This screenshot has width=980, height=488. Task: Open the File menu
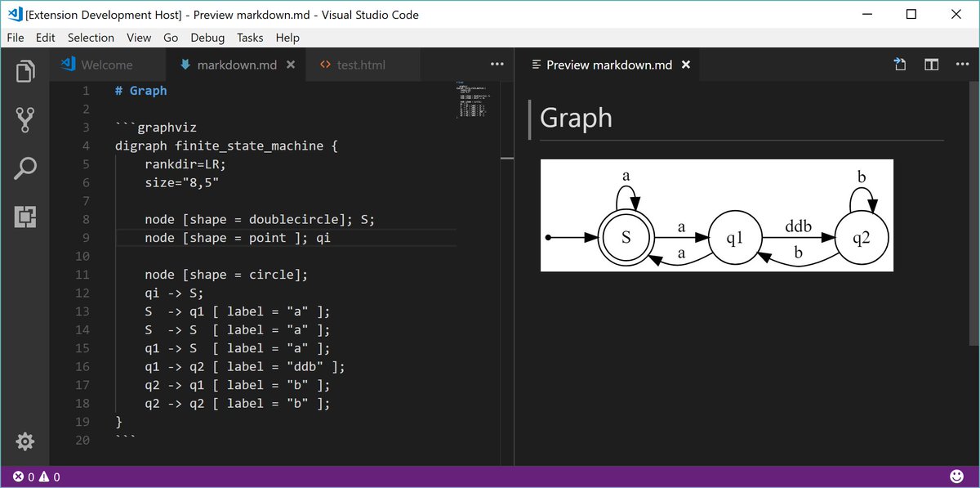tap(16, 38)
